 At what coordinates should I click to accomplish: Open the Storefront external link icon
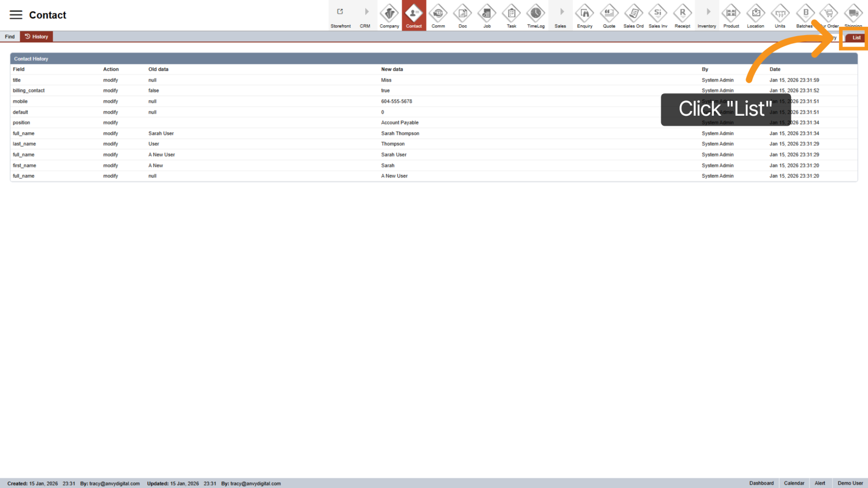click(340, 12)
